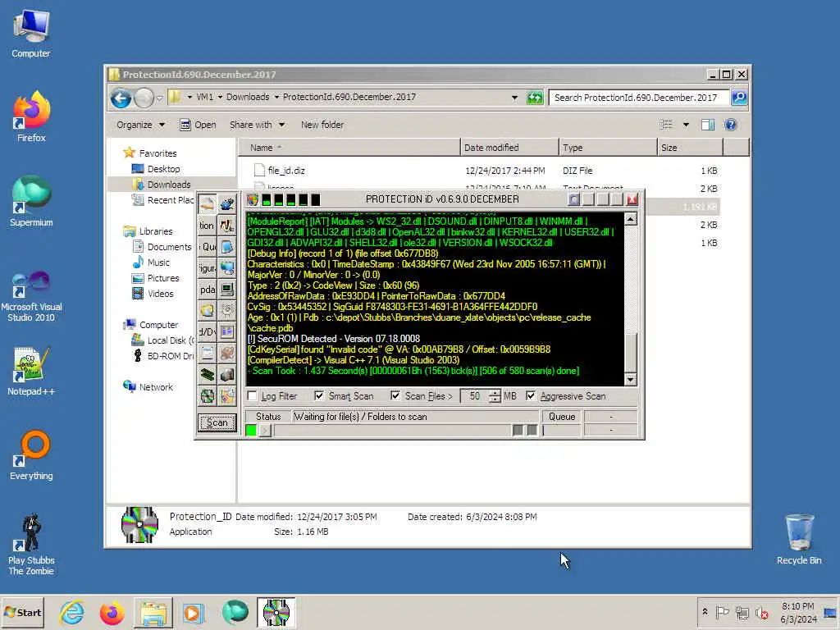Switch to Protection ID taskbar button
The image size is (840, 630).
(276, 612)
